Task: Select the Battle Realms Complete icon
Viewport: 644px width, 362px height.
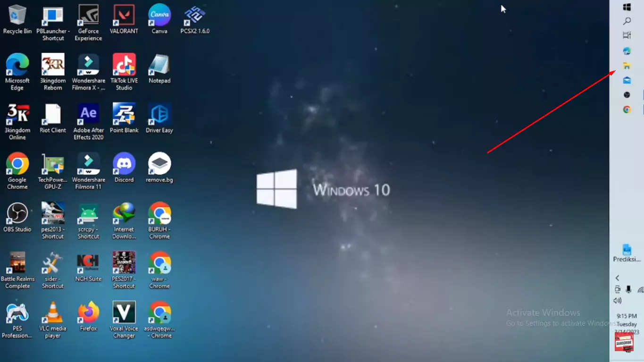Action: (x=17, y=271)
